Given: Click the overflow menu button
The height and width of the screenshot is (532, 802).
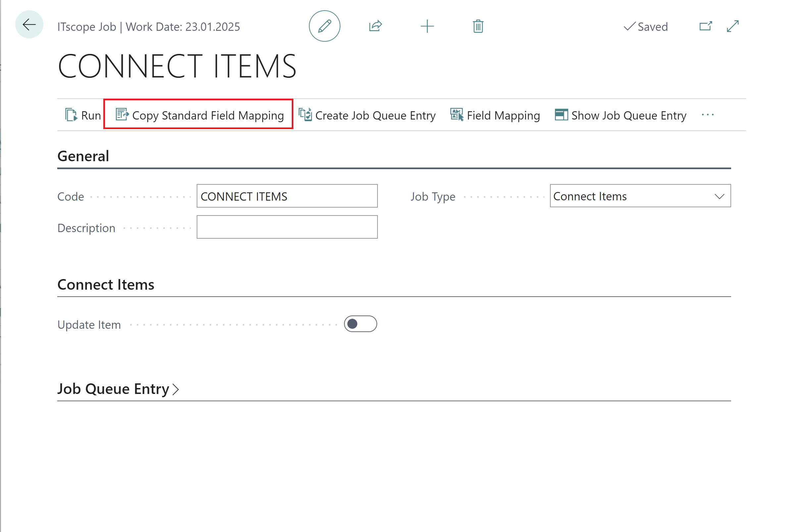Looking at the screenshot, I should click(708, 115).
